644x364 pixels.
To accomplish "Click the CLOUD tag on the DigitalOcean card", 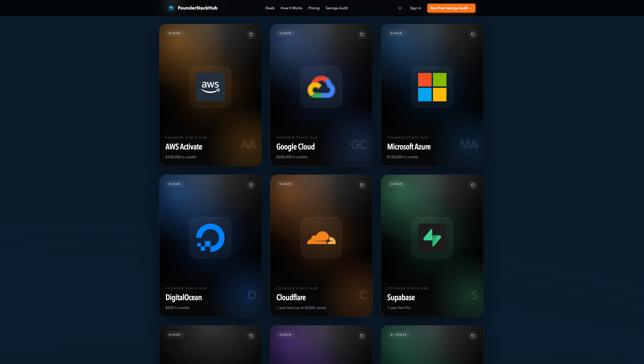I will point(174,184).
